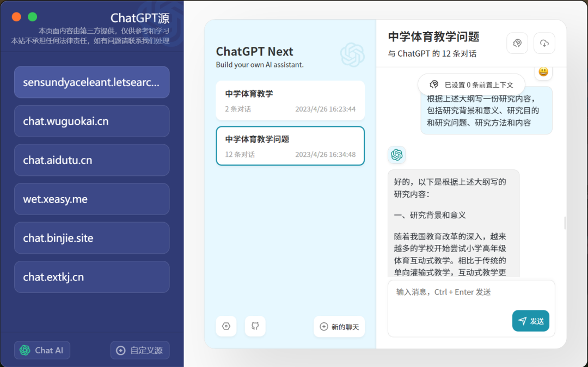Click the green window maximize dot
This screenshot has height=367, width=588.
pyautogui.click(x=33, y=17)
